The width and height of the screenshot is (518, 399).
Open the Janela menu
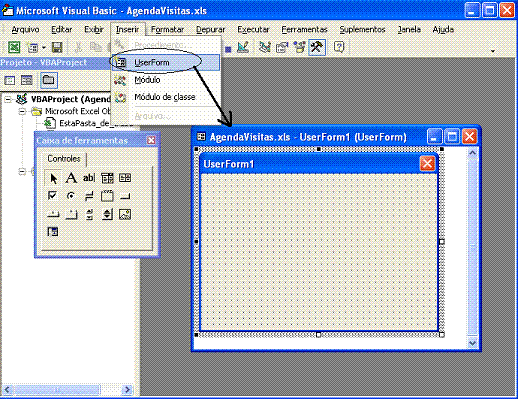click(x=409, y=30)
